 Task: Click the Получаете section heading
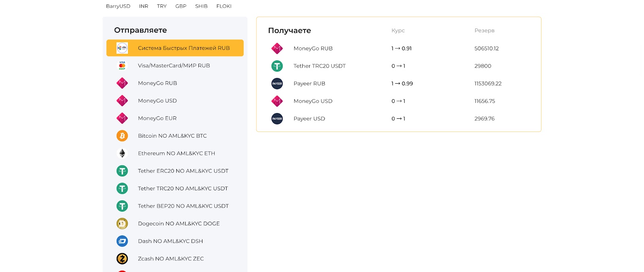(289, 31)
